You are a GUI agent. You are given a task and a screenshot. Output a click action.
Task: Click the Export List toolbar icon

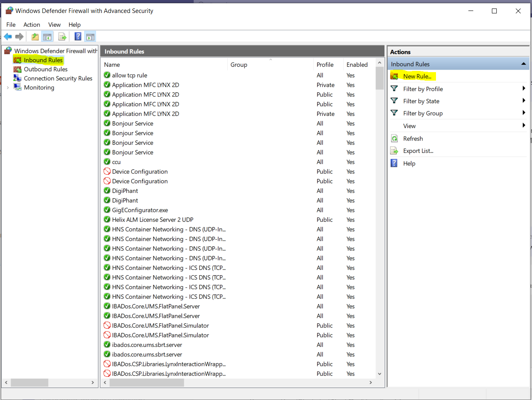[x=62, y=37]
